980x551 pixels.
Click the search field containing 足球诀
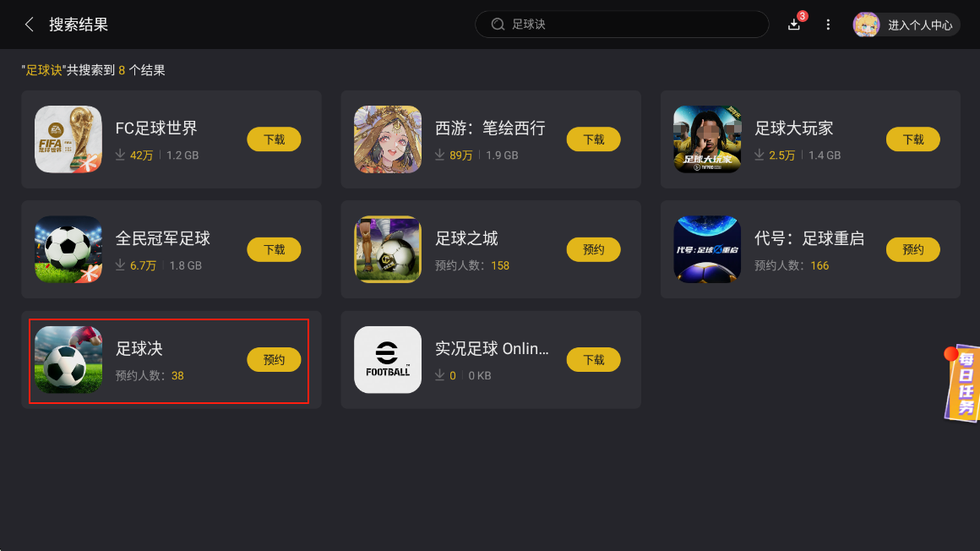pos(622,25)
